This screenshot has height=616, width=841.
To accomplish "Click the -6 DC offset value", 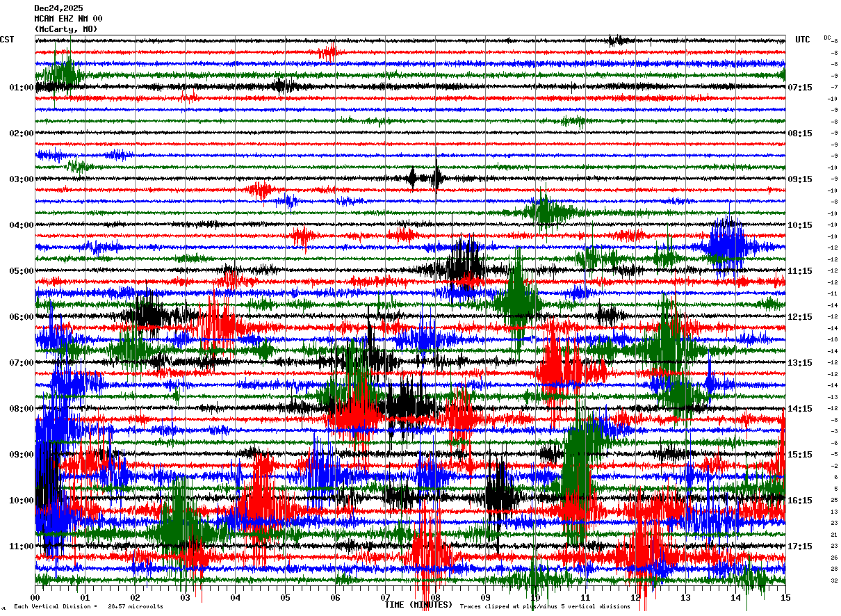I will tap(834, 442).
